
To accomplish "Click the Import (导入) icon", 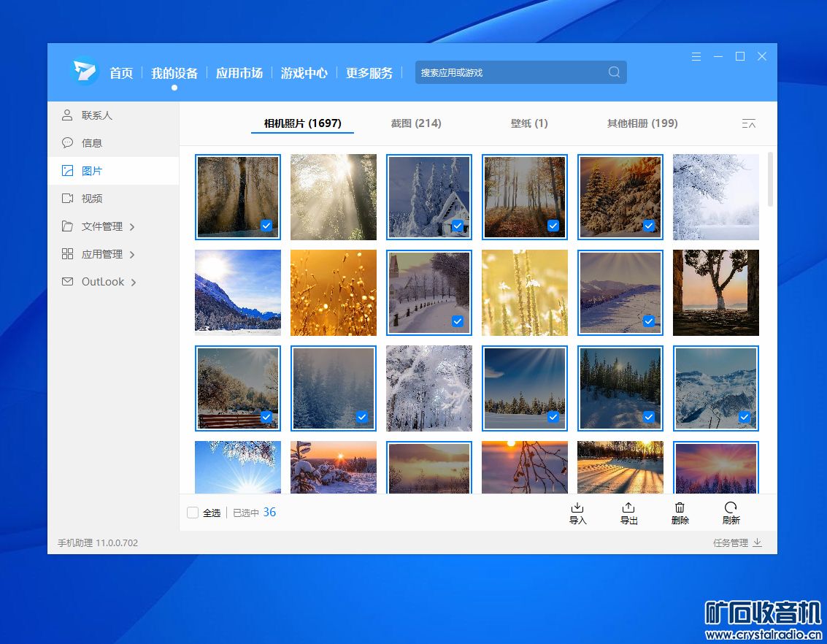I will (577, 507).
